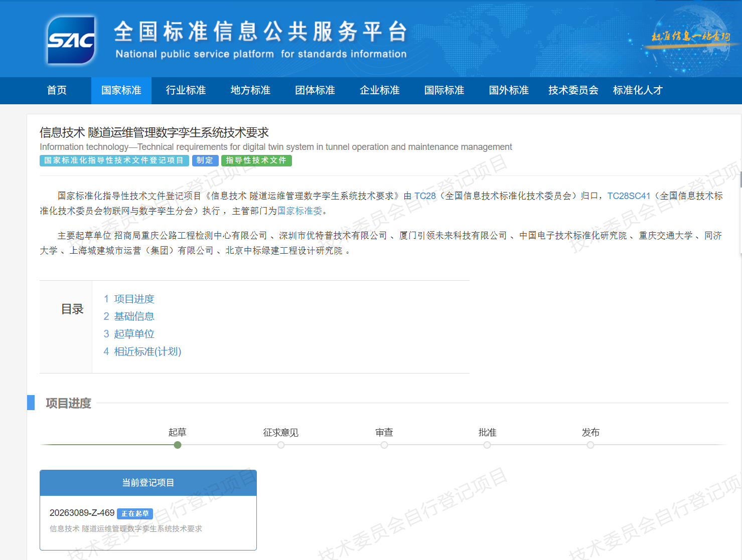Click the 项目进度 section heading

click(x=68, y=403)
